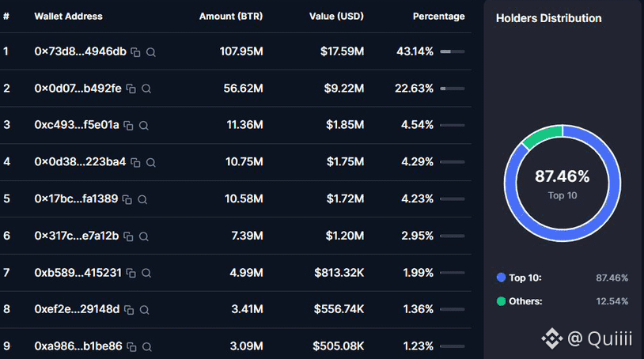Screen dimensions: 644x359
Task: Click the green Others segment of donut chart
Action: coord(541,137)
